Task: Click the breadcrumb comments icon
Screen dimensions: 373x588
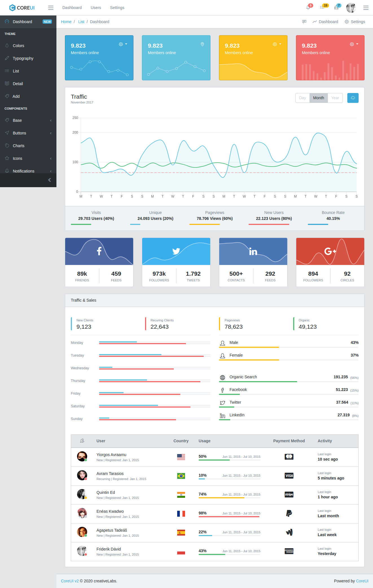Action: pos(304,22)
